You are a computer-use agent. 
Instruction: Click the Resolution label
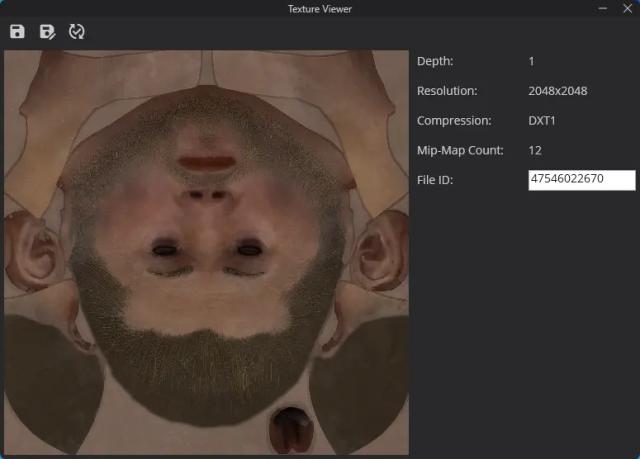[447, 91]
